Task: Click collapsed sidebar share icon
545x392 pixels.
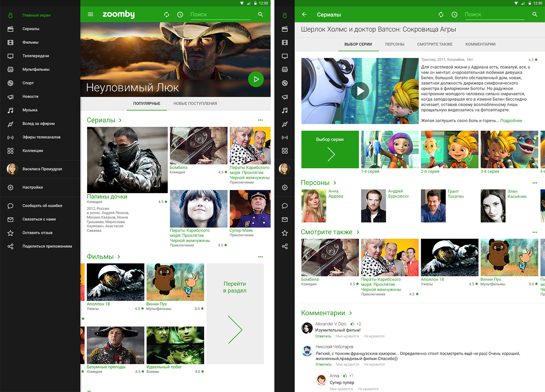Action: point(285,246)
